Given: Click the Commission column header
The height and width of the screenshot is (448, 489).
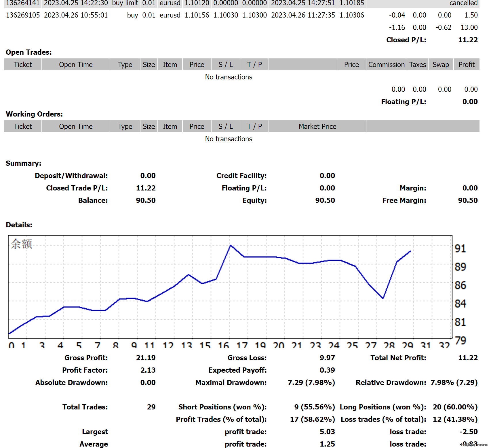Looking at the screenshot, I should [387, 65].
